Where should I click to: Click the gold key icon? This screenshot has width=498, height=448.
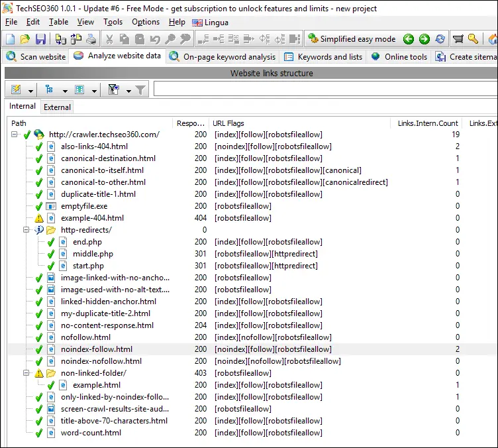coord(473,40)
